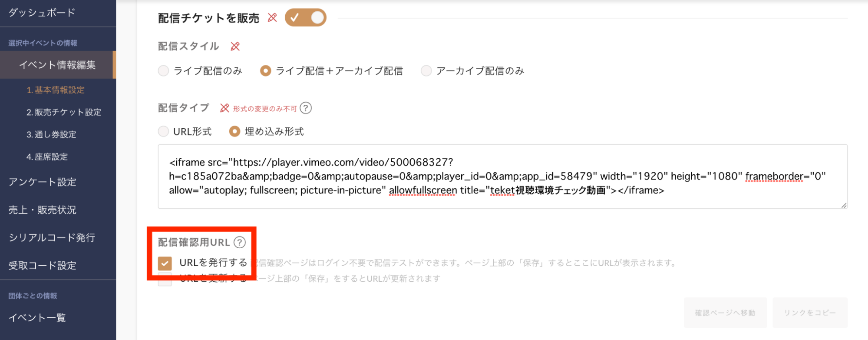The height and width of the screenshot is (340, 868).
Task: Check the URLを発行する checkbox
Action: (165, 263)
